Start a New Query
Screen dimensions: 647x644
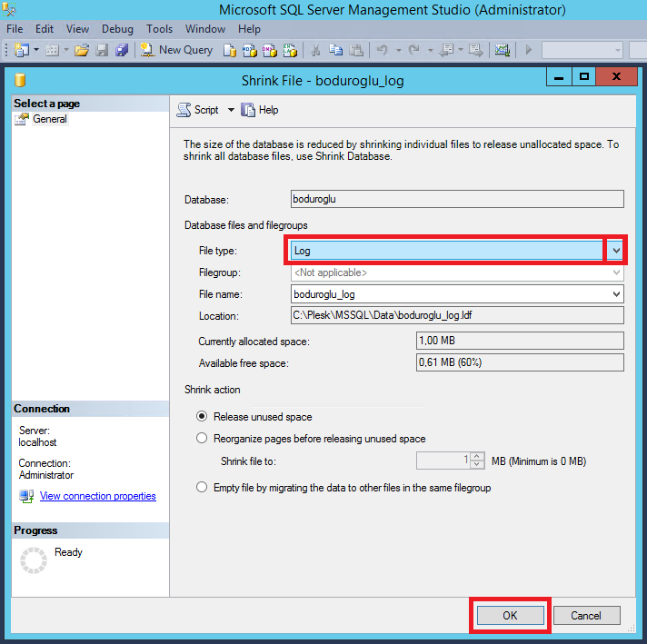(x=176, y=50)
